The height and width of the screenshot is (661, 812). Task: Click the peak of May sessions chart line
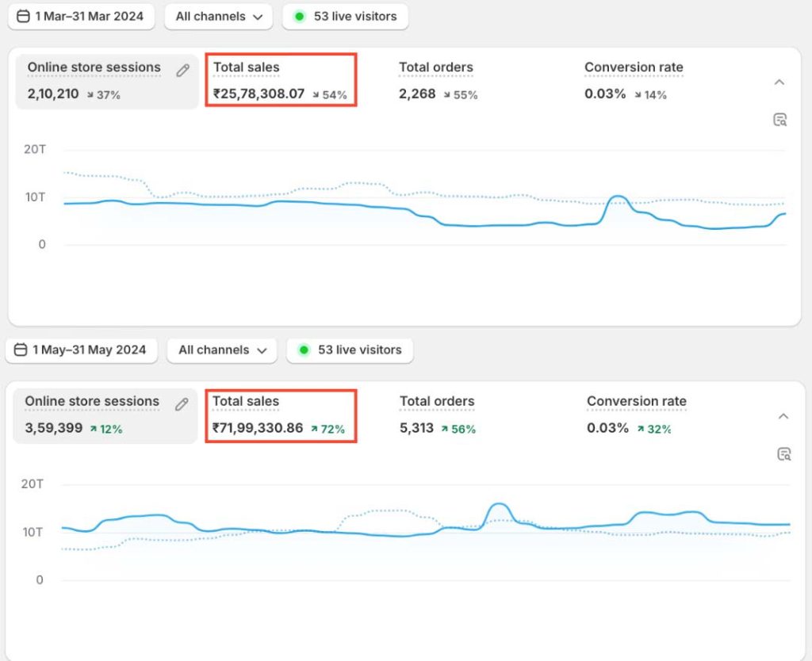tap(499, 504)
